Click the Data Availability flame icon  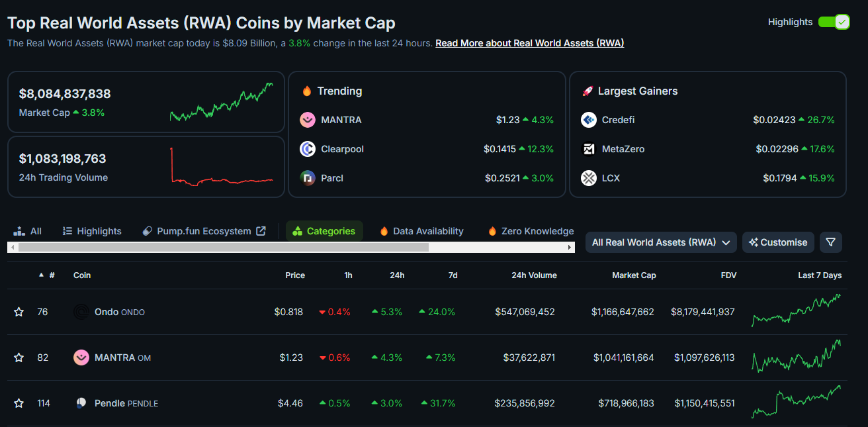pyautogui.click(x=384, y=231)
